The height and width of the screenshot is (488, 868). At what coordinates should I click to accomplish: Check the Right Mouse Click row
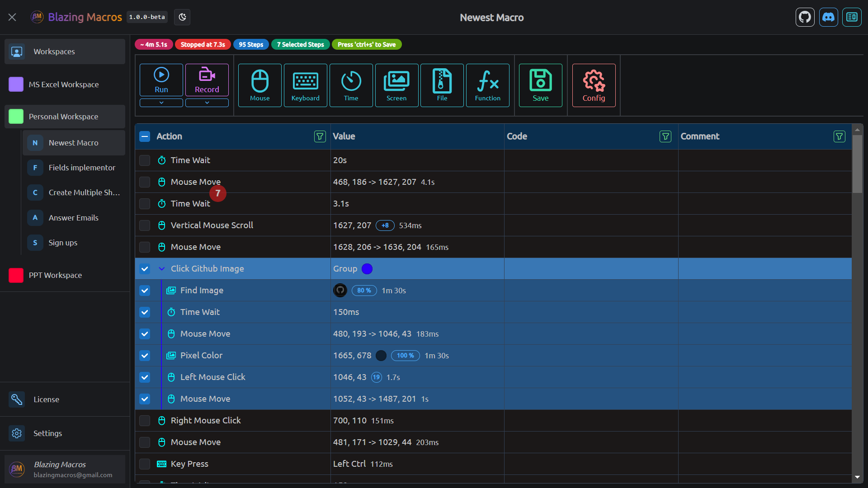145,421
